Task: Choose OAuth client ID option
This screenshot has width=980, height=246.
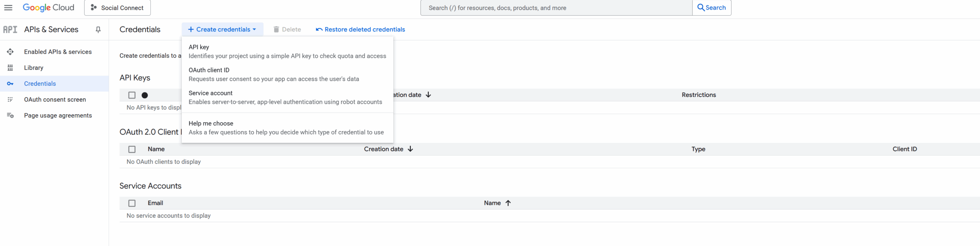Action: (287, 74)
